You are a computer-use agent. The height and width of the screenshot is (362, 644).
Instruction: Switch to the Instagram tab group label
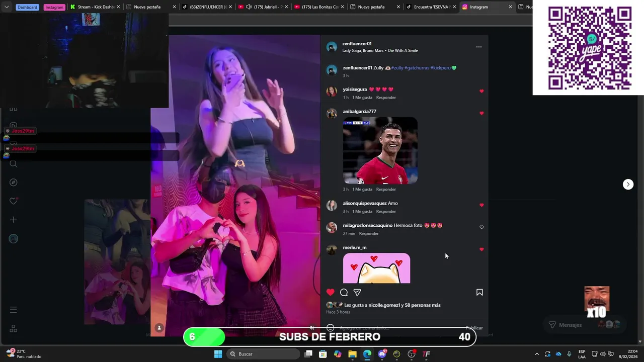tap(54, 7)
